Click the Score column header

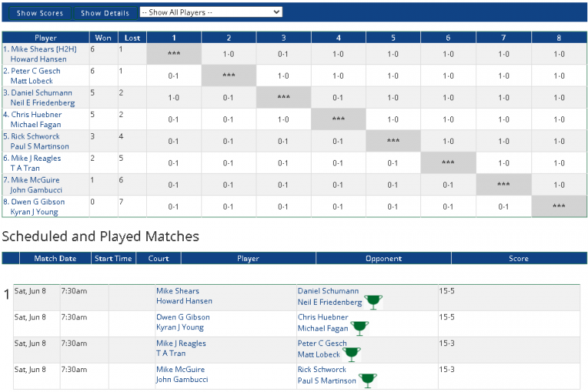(518, 259)
